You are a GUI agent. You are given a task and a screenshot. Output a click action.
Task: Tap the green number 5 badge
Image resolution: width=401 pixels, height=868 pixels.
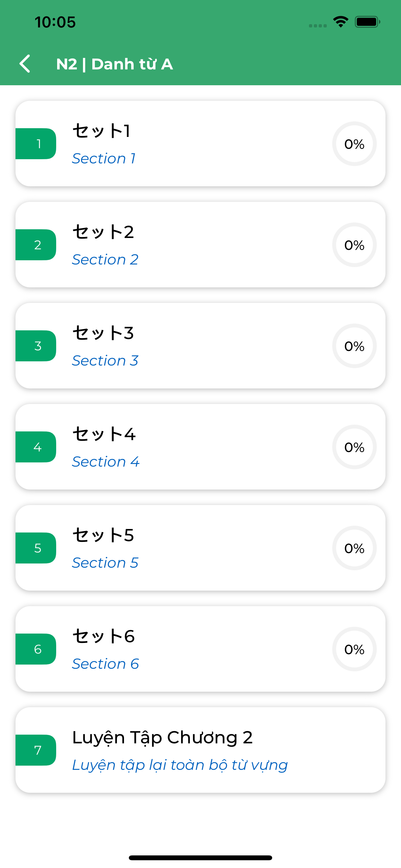pyautogui.click(x=36, y=548)
